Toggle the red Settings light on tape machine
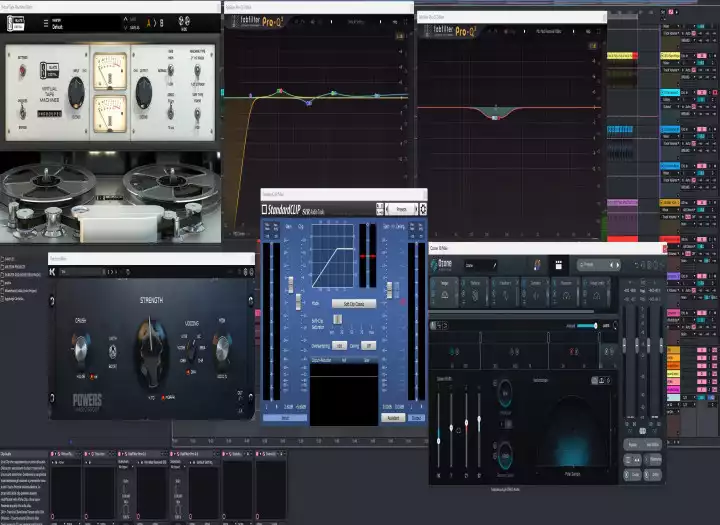The width and height of the screenshot is (720, 525). (22, 71)
